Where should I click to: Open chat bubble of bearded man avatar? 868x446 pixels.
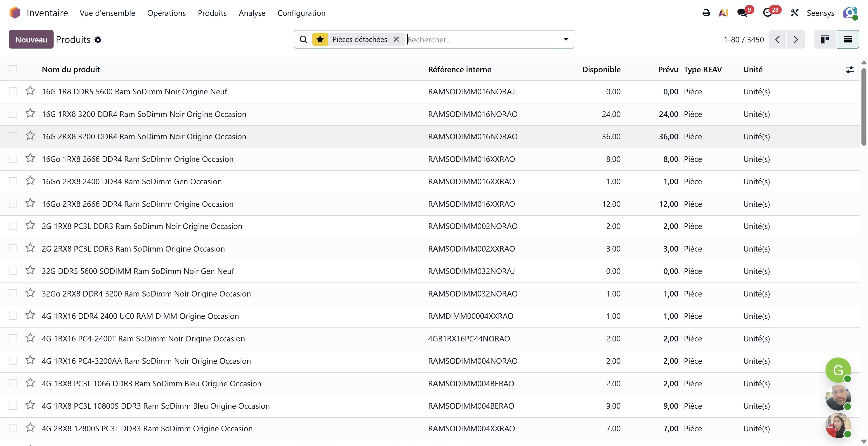[x=838, y=398]
